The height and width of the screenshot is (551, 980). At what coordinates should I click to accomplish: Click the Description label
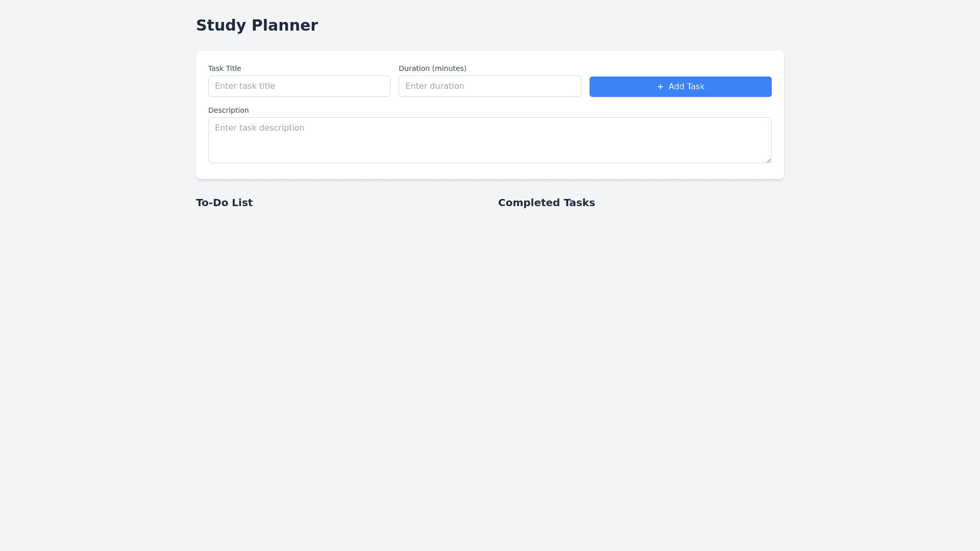[228, 110]
